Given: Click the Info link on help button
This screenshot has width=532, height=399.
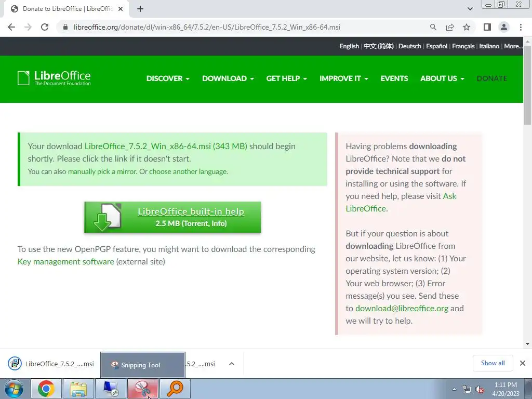Looking at the screenshot, I should (x=218, y=223).
